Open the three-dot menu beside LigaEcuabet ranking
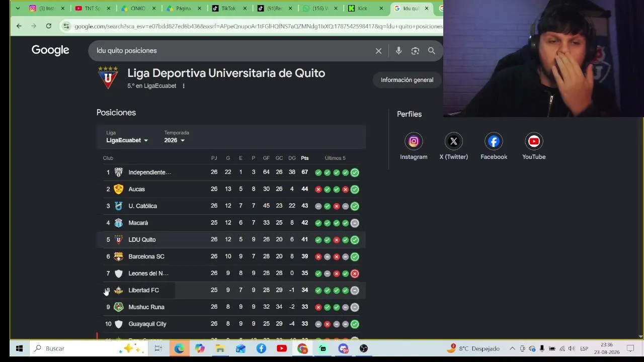The width and height of the screenshot is (644, 362). [184, 86]
